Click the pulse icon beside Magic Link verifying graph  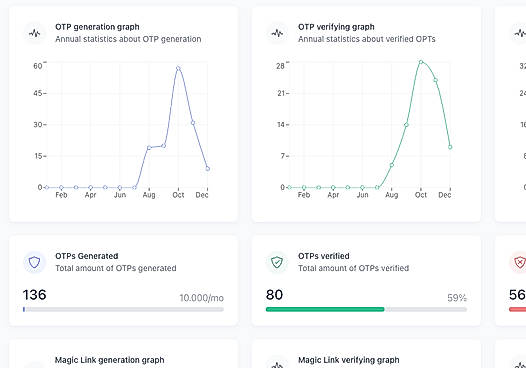(277, 365)
